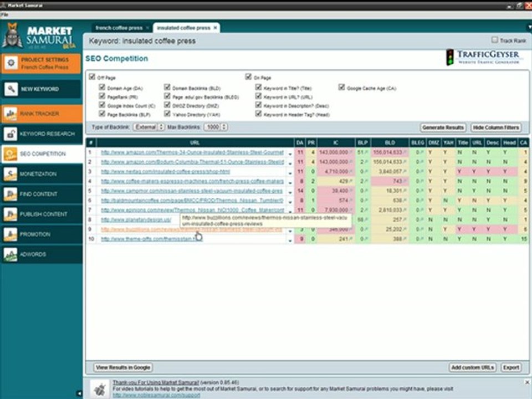
Task: Toggle the On Page checkbox
Action: (x=248, y=76)
